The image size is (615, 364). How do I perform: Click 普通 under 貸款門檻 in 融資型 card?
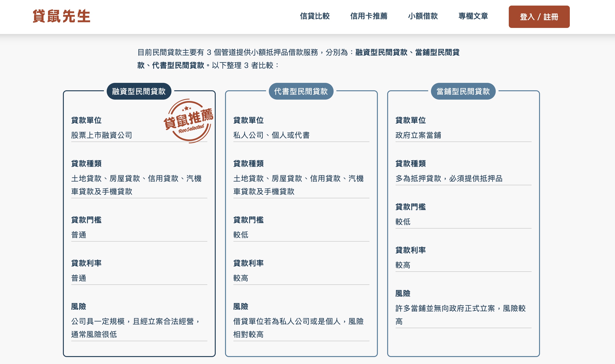pyautogui.click(x=79, y=235)
